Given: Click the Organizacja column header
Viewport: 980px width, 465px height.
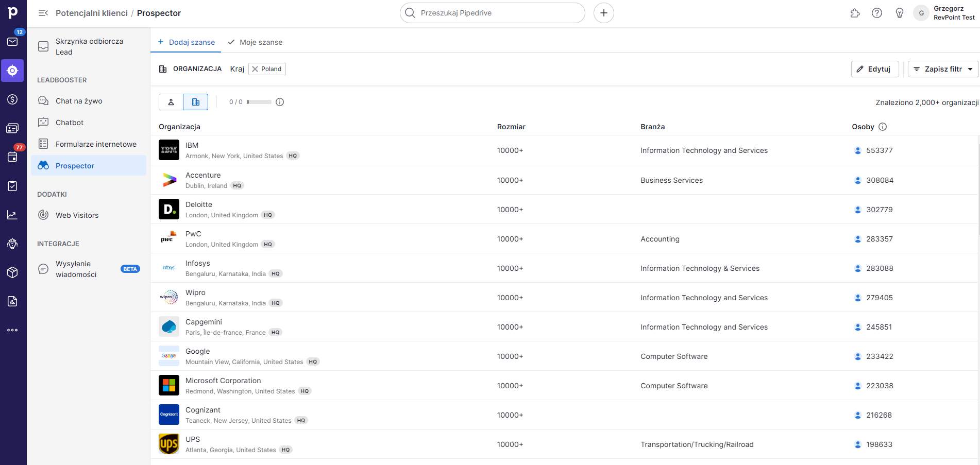Looking at the screenshot, I should coord(179,127).
